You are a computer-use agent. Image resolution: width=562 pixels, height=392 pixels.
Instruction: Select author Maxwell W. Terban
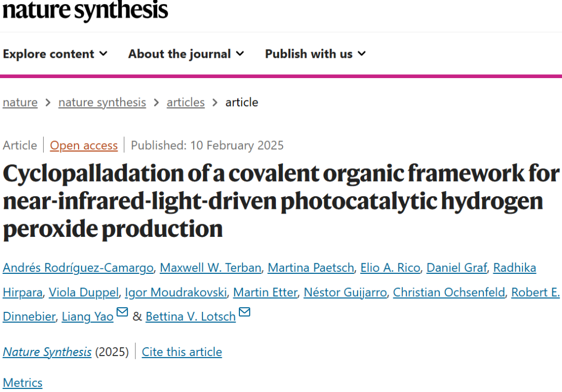tap(210, 268)
